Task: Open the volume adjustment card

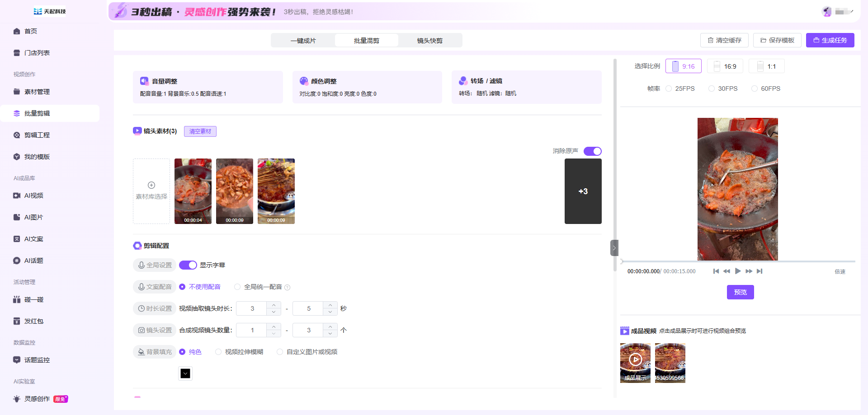Action: (x=208, y=87)
